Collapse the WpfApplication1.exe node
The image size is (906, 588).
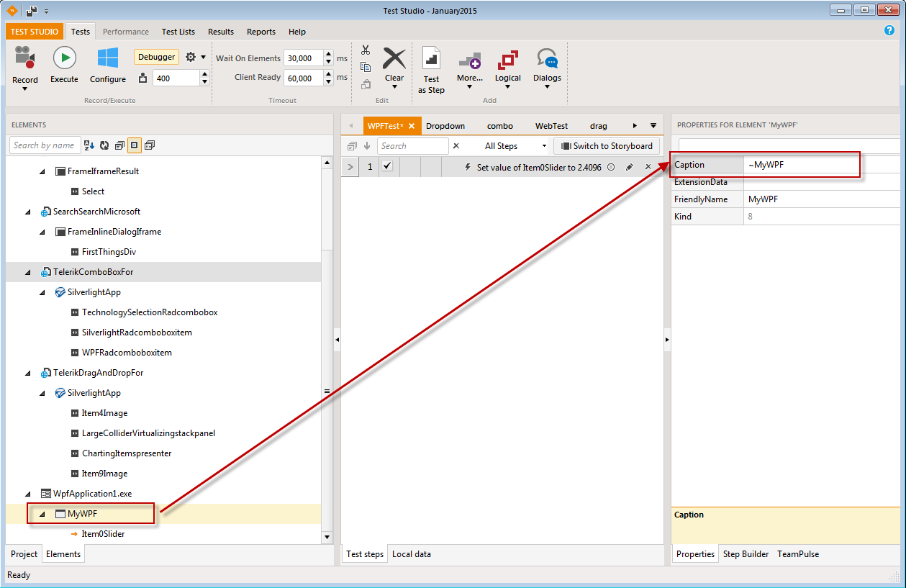pyautogui.click(x=28, y=494)
